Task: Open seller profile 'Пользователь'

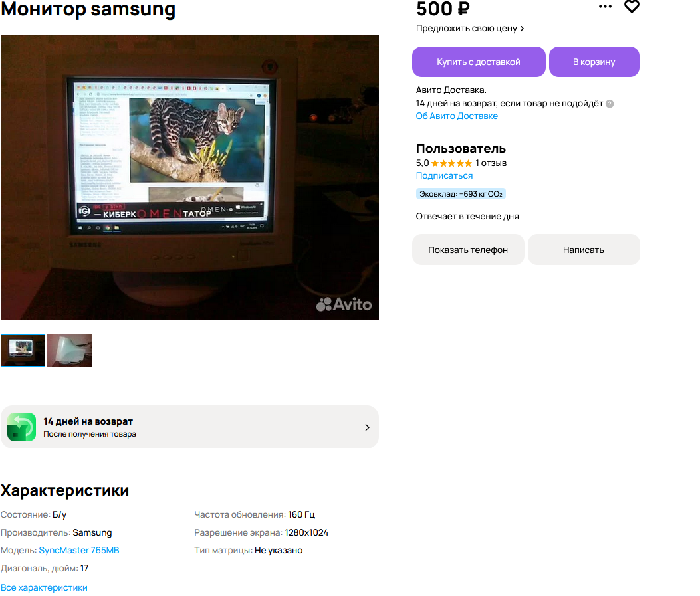Action: tap(461, 149)
